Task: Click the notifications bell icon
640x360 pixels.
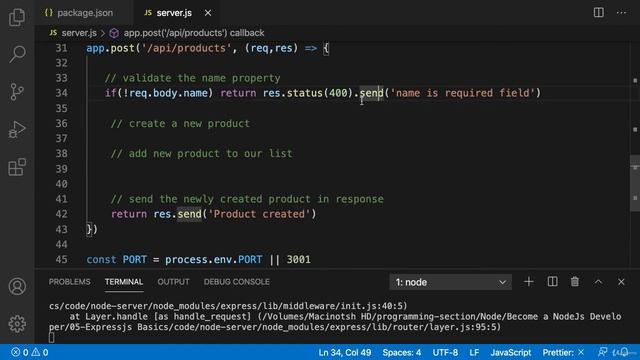Action: (x=624, y=352)
